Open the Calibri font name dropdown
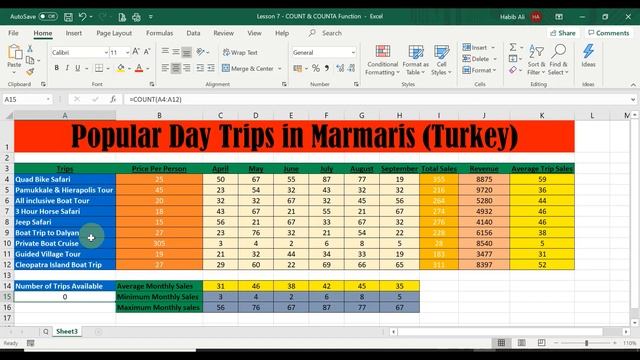640x360 pixels. (x=106, y=53)
